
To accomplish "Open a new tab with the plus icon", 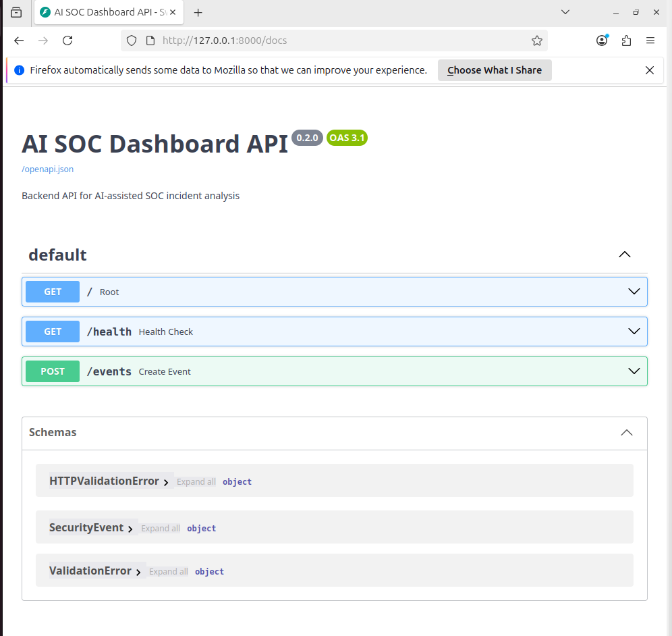I will [x=198, y=12].
